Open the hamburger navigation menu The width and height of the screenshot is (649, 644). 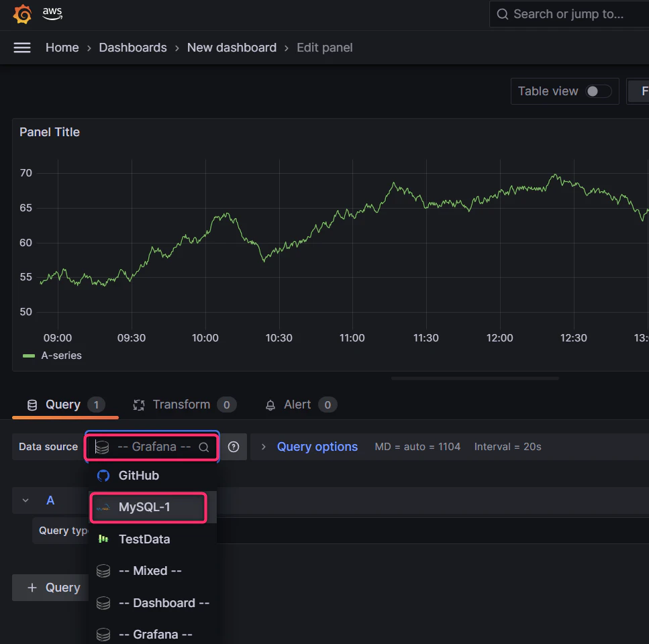(x=22, y=48)
